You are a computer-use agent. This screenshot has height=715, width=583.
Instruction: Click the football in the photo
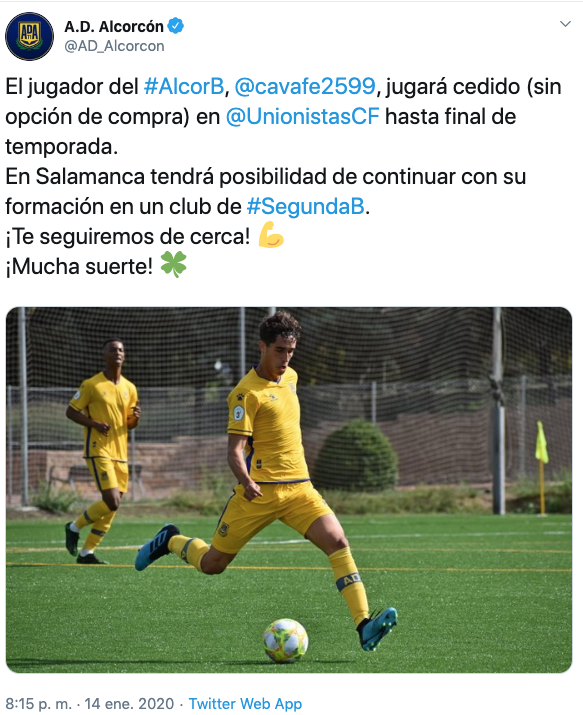[x=286, y=640]
